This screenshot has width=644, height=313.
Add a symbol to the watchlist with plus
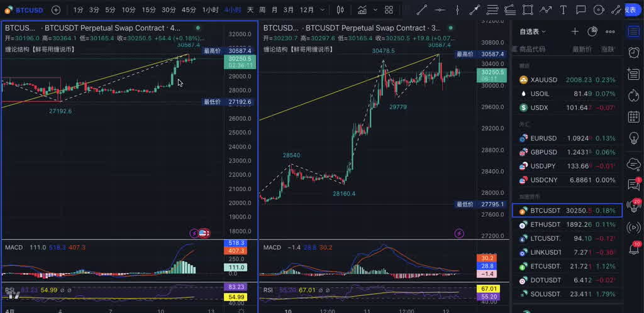pyautogui.click(x=574, y=31)
